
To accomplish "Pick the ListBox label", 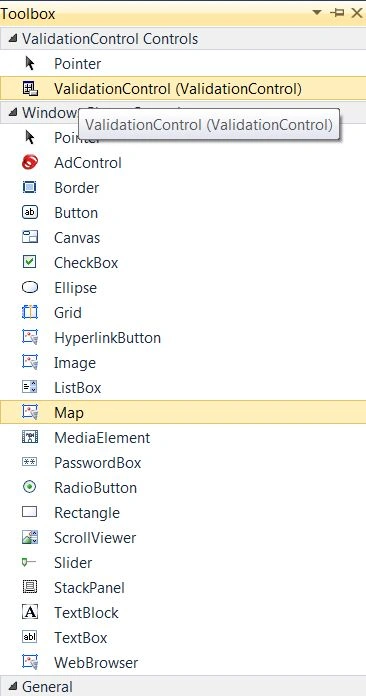I will (x=78, y=388).
